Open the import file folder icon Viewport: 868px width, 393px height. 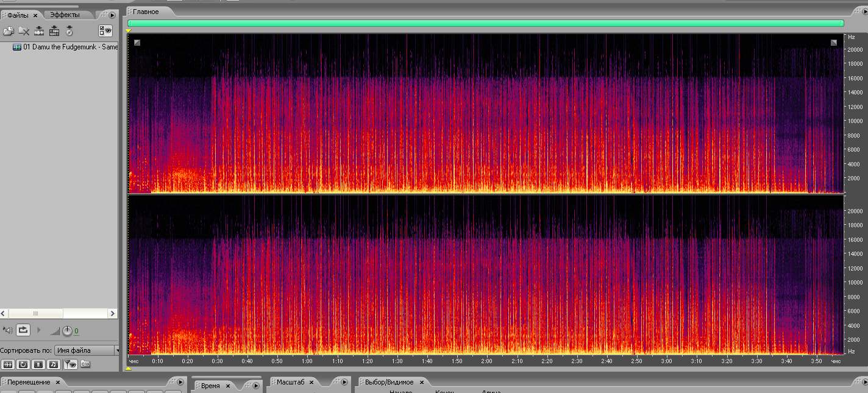click(9, 30)
